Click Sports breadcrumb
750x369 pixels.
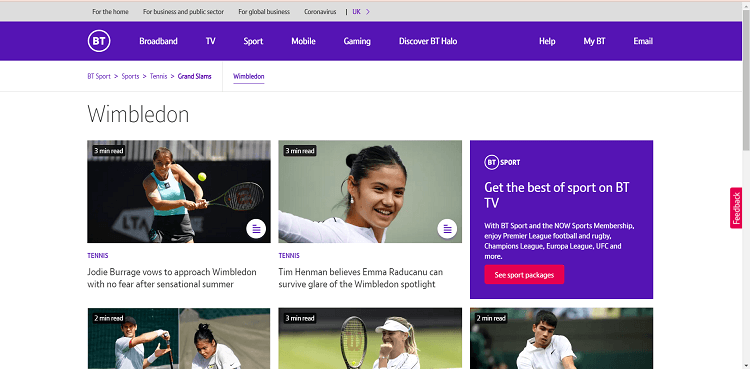click(x=130, y=76)
